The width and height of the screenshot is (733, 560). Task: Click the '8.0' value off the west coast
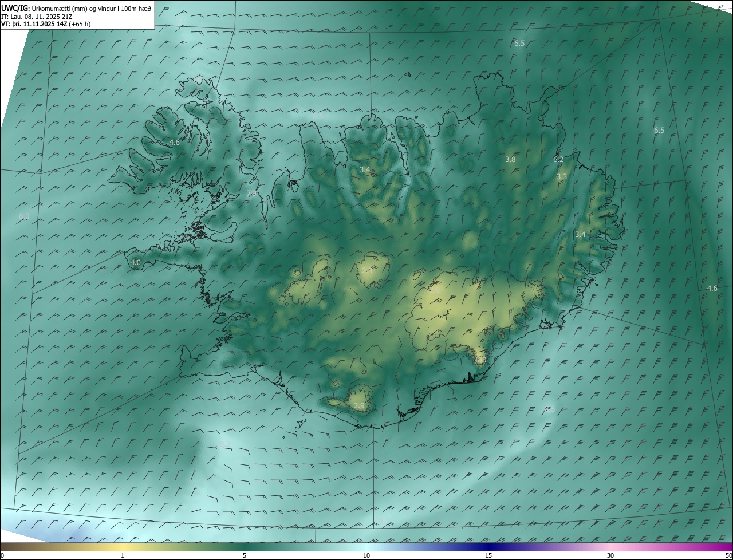[x=24, y=216]
